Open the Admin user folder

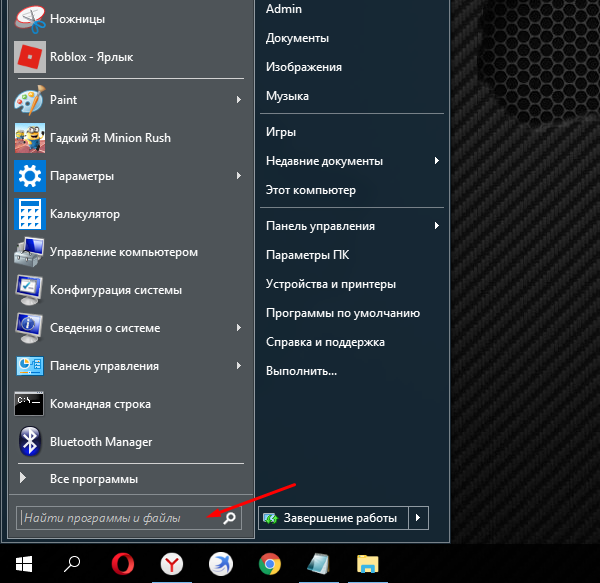284,9
